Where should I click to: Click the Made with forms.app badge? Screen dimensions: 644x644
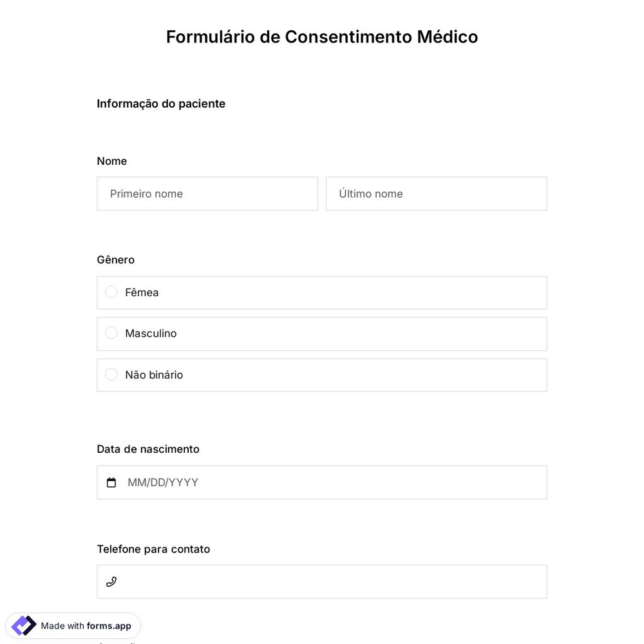coord(73,625)
